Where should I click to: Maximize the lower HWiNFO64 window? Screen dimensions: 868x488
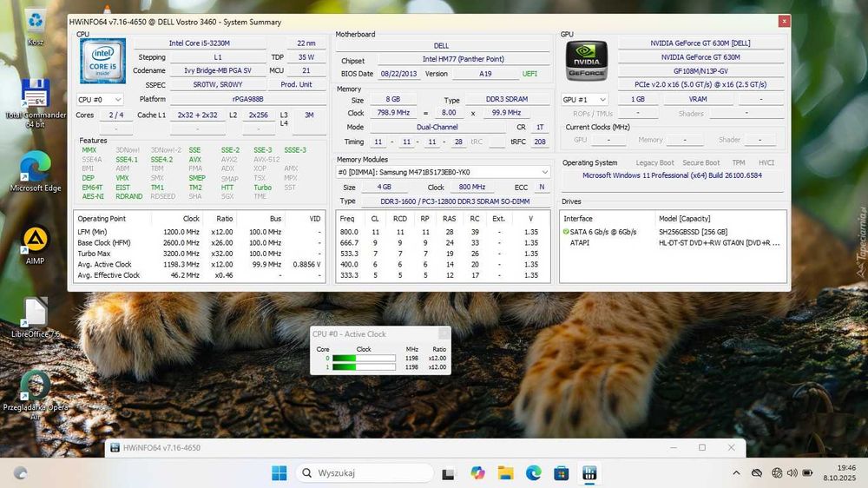coord(702,447)
